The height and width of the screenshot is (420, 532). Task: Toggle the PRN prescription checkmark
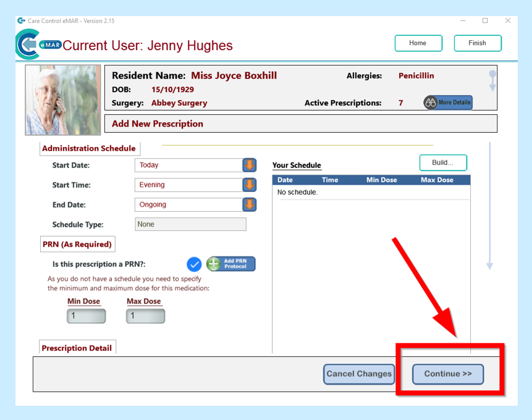194,264
